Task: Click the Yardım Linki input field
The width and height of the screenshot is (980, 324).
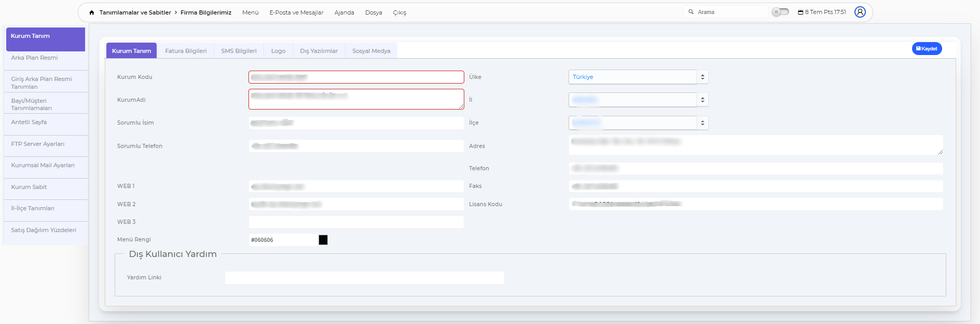Action: [x=364, y=278]
